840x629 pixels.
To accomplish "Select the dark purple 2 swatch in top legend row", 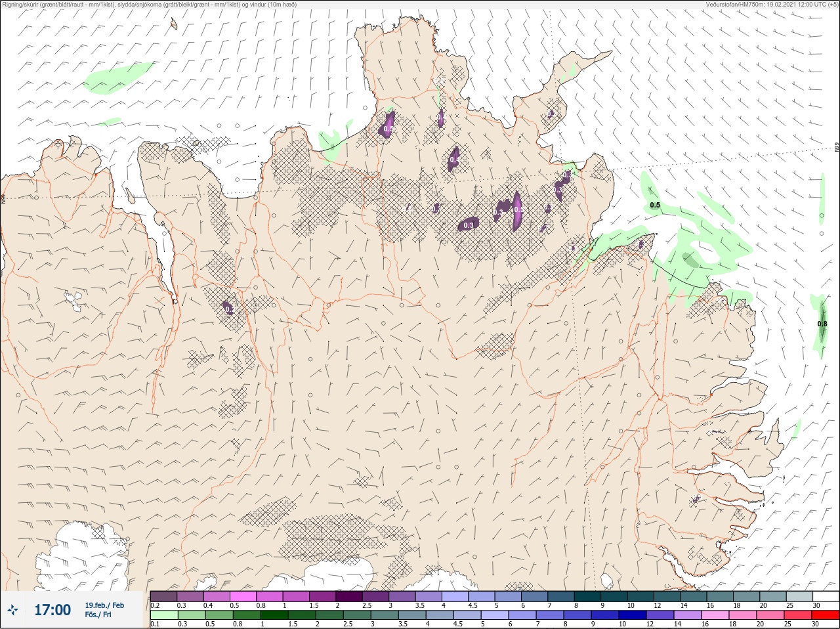I will click(349, 596).
